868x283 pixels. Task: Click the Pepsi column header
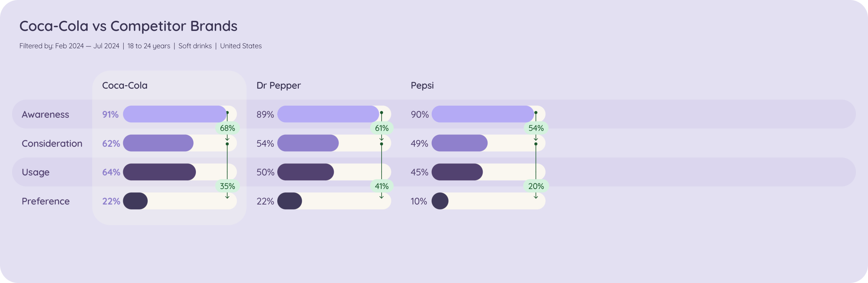[x=422, y=86]
